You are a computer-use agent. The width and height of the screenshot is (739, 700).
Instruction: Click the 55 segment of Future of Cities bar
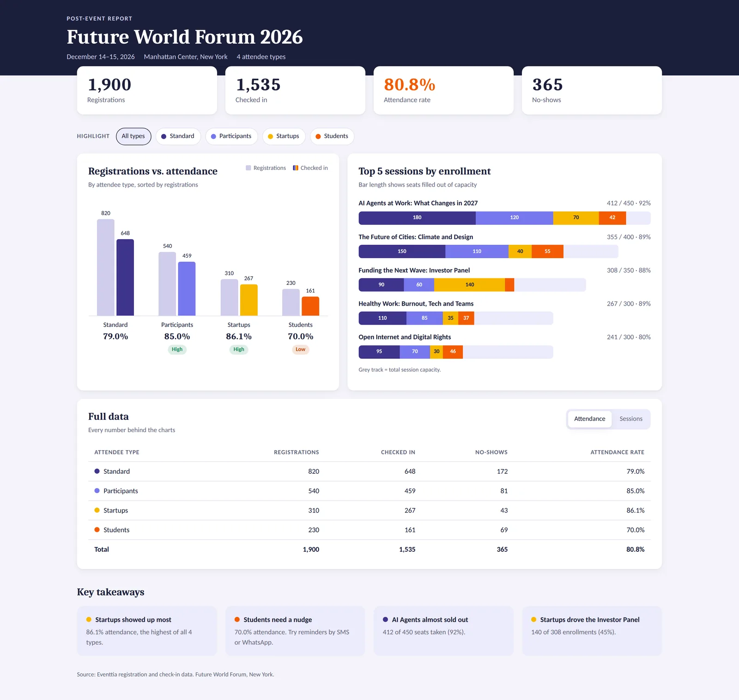coord(547,252)
